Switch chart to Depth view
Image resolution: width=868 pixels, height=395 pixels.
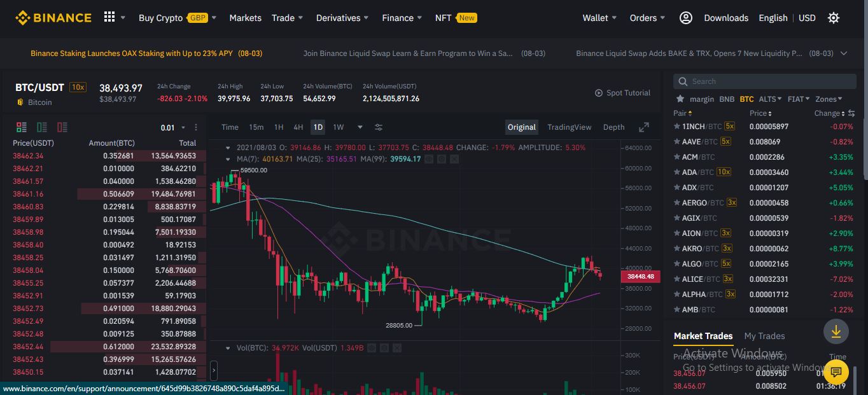[x=613, y=127]
